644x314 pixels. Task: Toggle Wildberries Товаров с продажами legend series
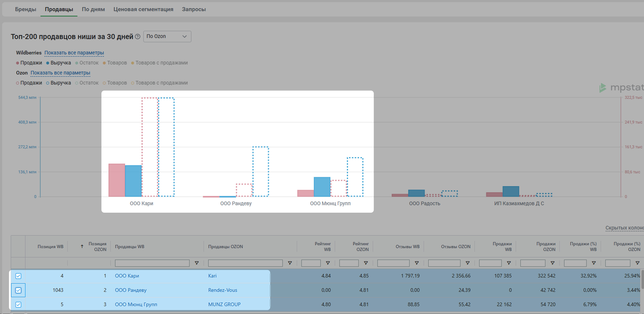click(x=159, y=63)
